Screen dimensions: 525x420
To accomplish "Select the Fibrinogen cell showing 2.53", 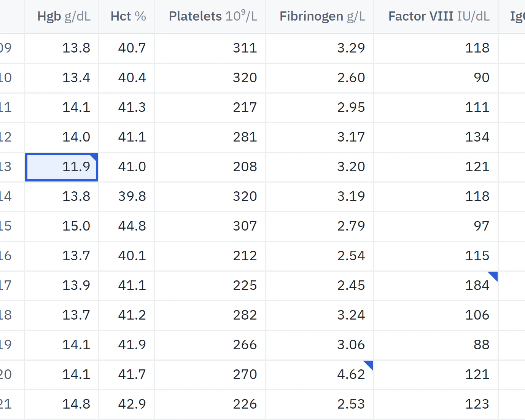I will pyautogui.click(x=320, y=404).
